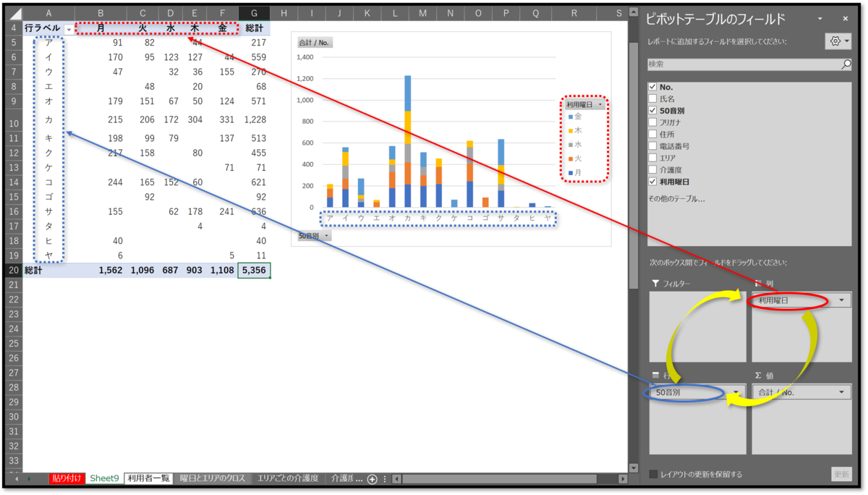Image resolution: width=868 pixels, height=495 pixels.
Task: Check the 電話番号 field checkbox
Action: 653,145
